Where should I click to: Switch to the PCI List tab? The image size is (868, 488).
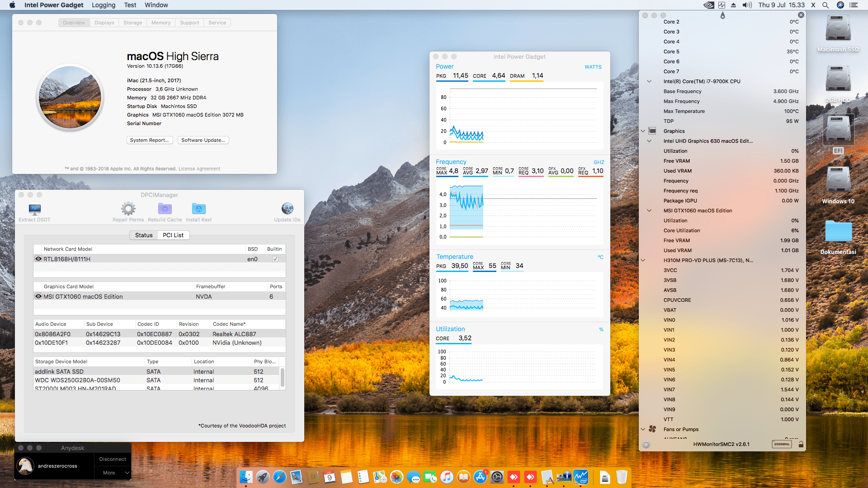click(173, 235)
